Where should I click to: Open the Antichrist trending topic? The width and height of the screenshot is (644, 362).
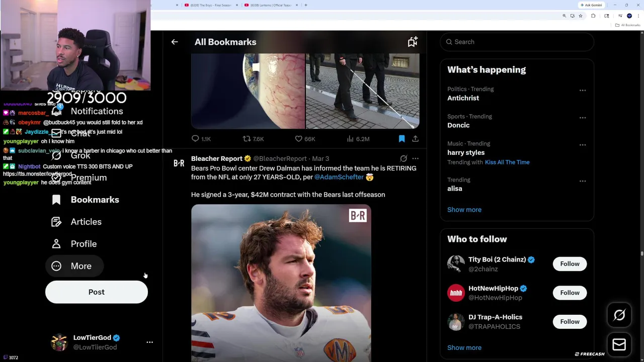pos(463,98)
